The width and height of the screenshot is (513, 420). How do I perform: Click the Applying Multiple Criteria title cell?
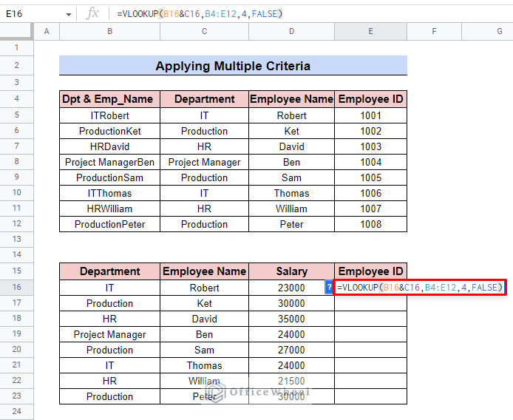pos(233,66)
